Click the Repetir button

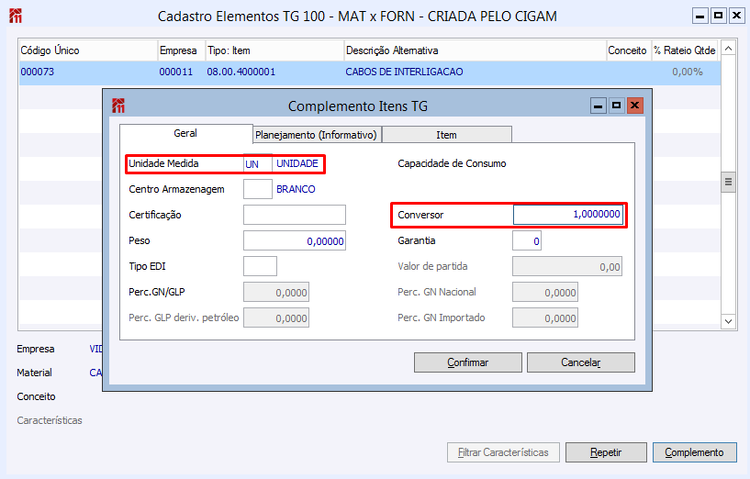click(x=606, y=452)
